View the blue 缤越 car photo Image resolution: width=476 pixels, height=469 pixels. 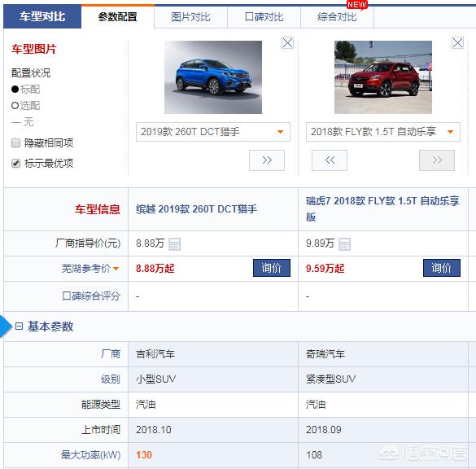tap(213, 77)
